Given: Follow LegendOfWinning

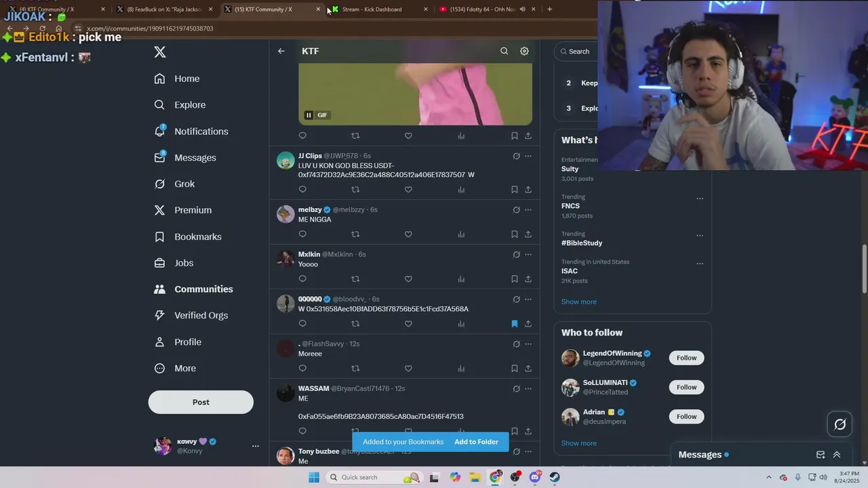Looking at the screenshot, I should [x=686, y=358].
